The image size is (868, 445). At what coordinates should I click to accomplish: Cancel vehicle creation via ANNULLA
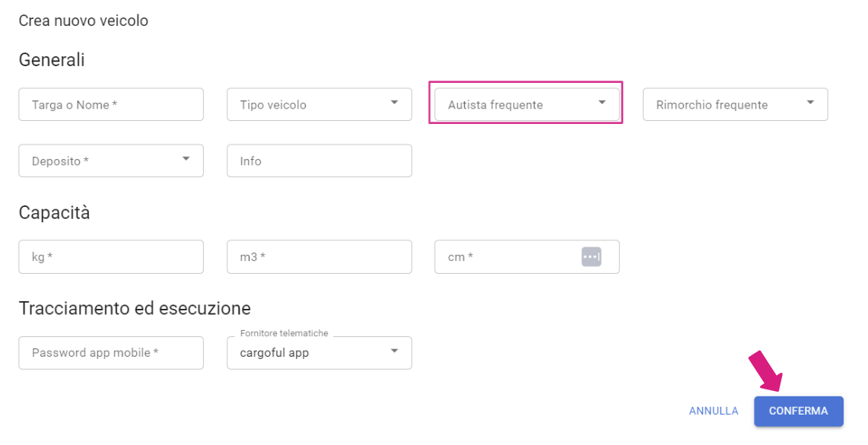click(714, 412)
